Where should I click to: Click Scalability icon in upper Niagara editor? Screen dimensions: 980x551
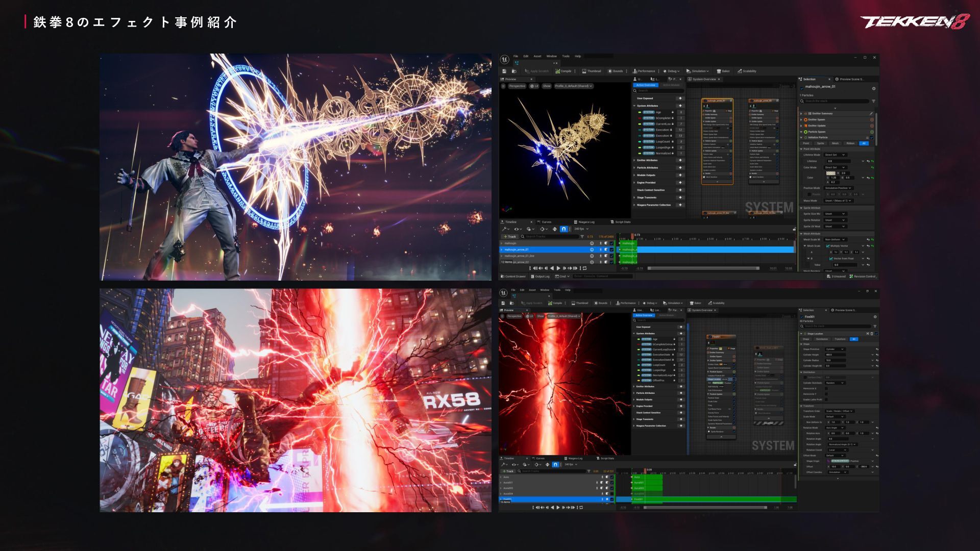click(x=740, y=71)
